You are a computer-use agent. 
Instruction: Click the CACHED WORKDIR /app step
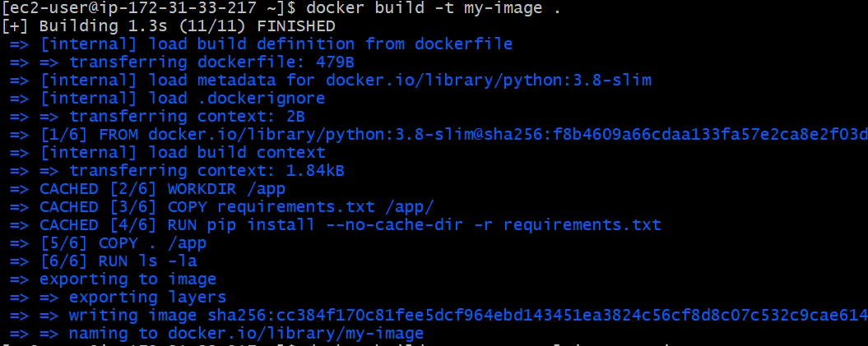[148, 189]
